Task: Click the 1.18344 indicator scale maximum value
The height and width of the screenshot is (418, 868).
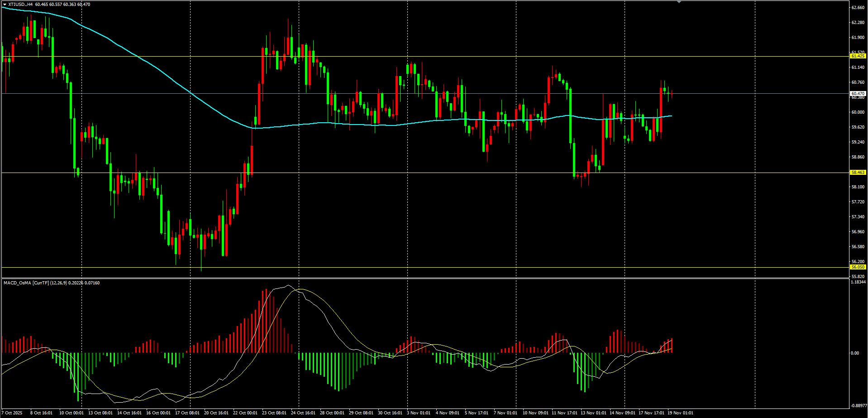Action: (858, 282)
